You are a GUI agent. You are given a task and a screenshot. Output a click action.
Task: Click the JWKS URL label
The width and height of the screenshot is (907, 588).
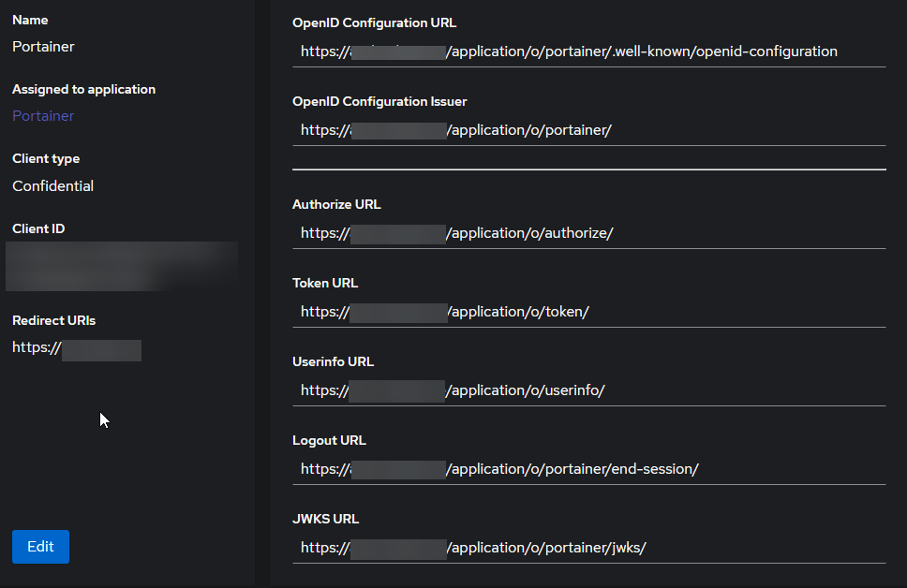(x=323, y=519)
